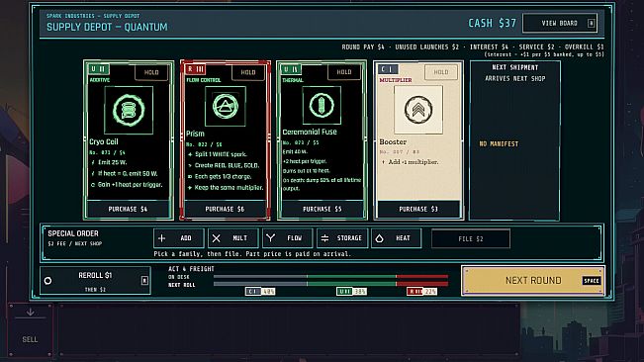Viewport: 644px width, 362px height.
Task: Click the Round Pay income summary line
Action: point(473,47)
